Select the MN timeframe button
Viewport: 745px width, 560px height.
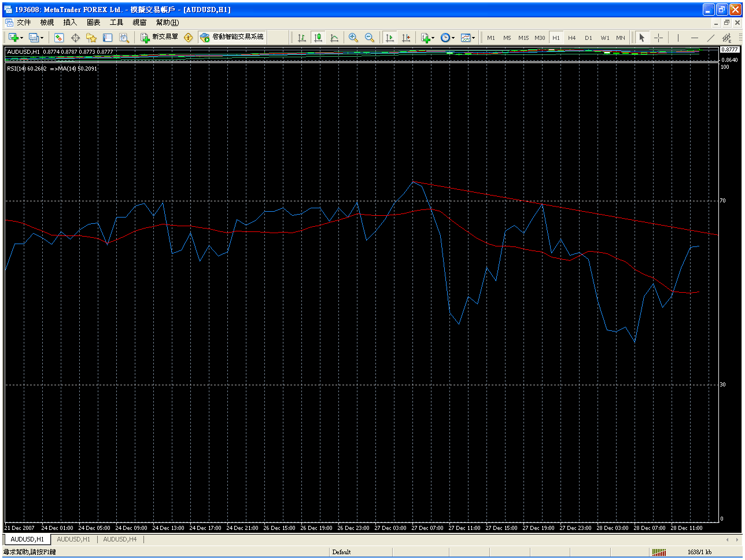[x=621, y=38]
